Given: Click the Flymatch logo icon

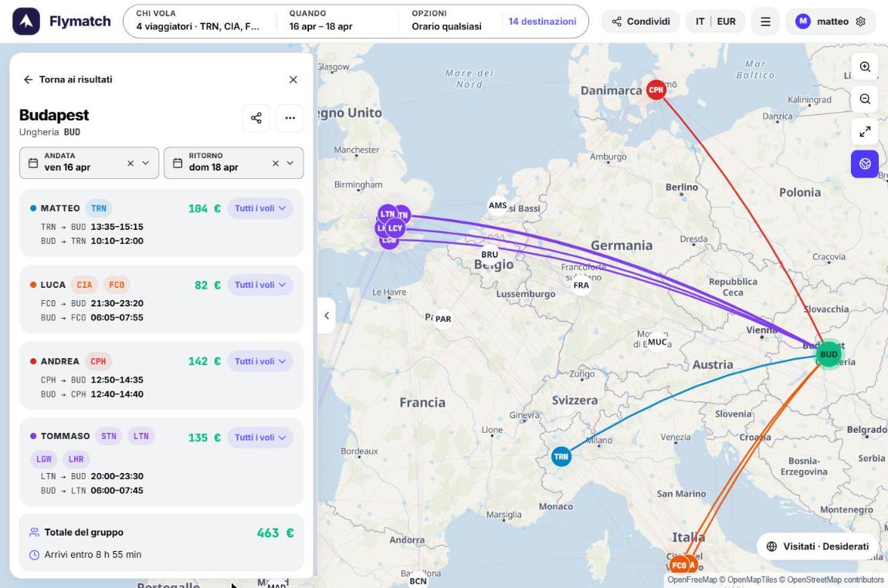Looking at the screenshot, I should pyautogui.click(x=26, y=22).
